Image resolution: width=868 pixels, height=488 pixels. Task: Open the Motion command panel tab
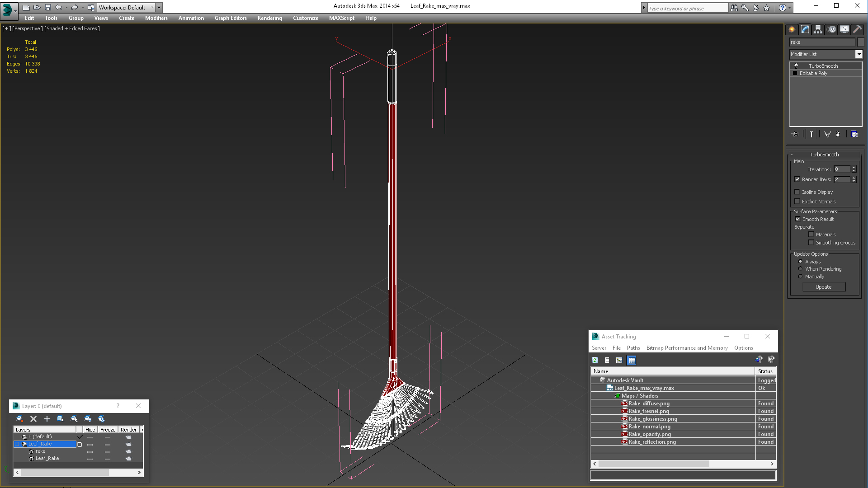832,29
